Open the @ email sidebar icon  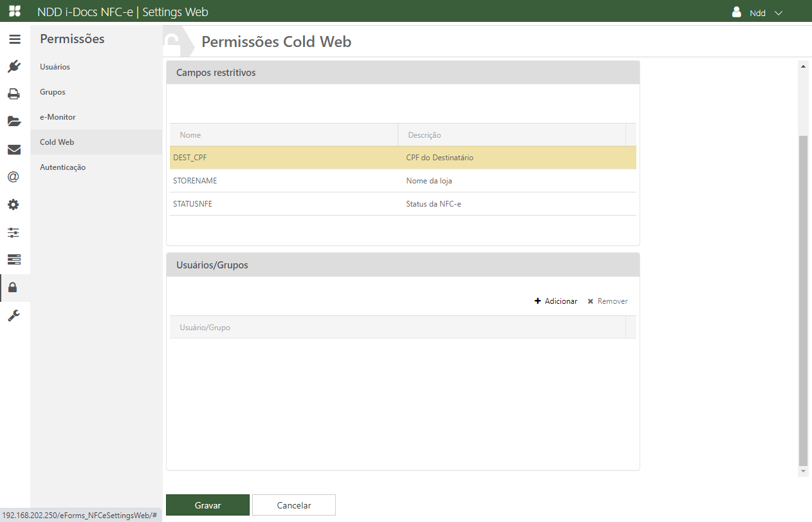click(14, 177)
